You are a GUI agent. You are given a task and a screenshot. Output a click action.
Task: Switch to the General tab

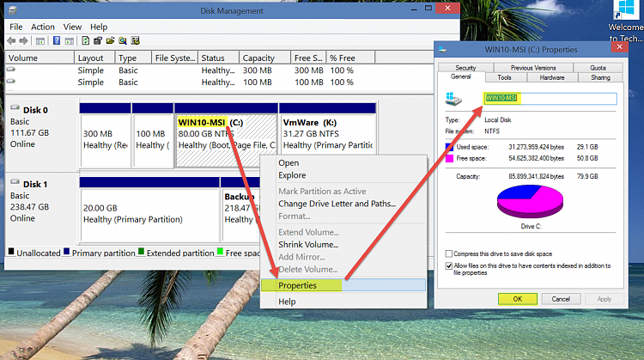pos(461,76)
